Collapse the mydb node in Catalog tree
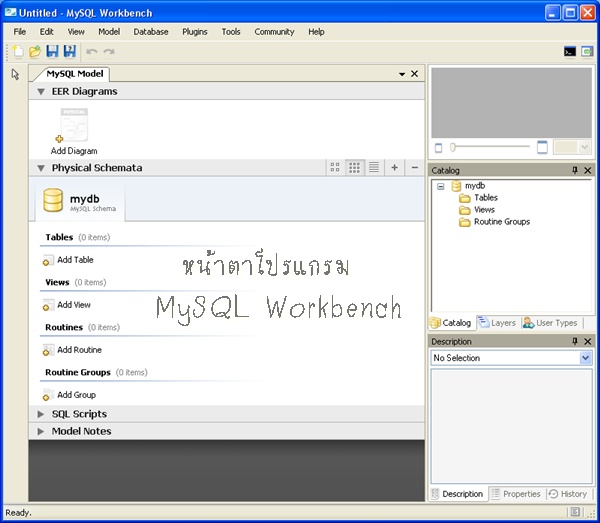The image size is (600, 523). tap(441, 186)
